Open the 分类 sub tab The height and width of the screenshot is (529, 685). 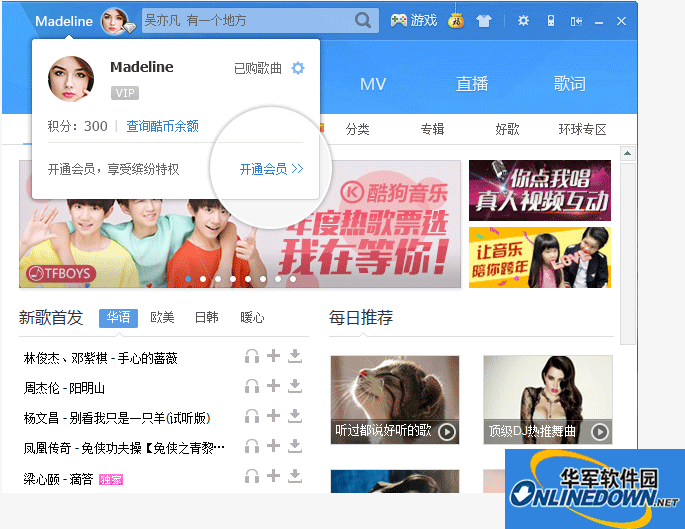(x=357, y=129)
